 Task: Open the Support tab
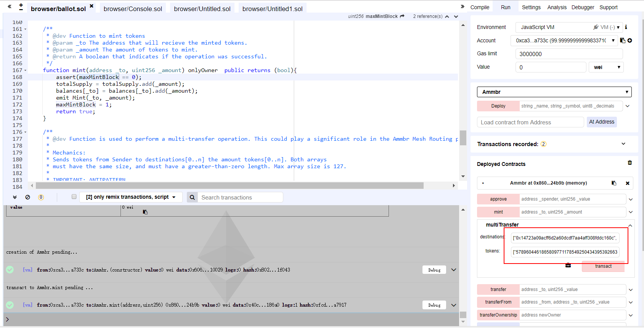point(609,7)
